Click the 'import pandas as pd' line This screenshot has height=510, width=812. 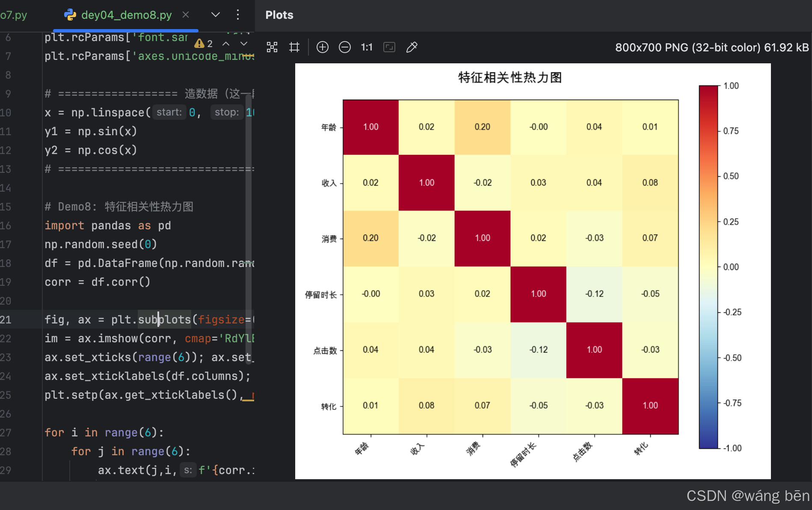pos(108,225)
